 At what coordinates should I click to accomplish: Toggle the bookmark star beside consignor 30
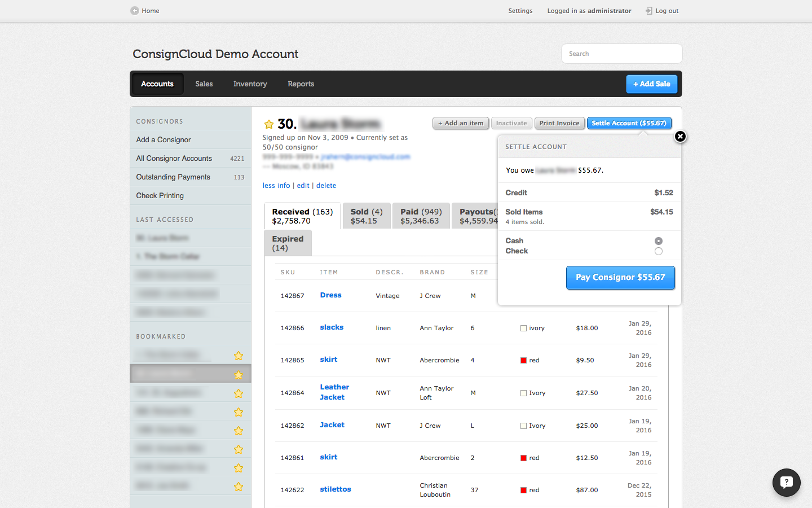(x=269, y=124)
